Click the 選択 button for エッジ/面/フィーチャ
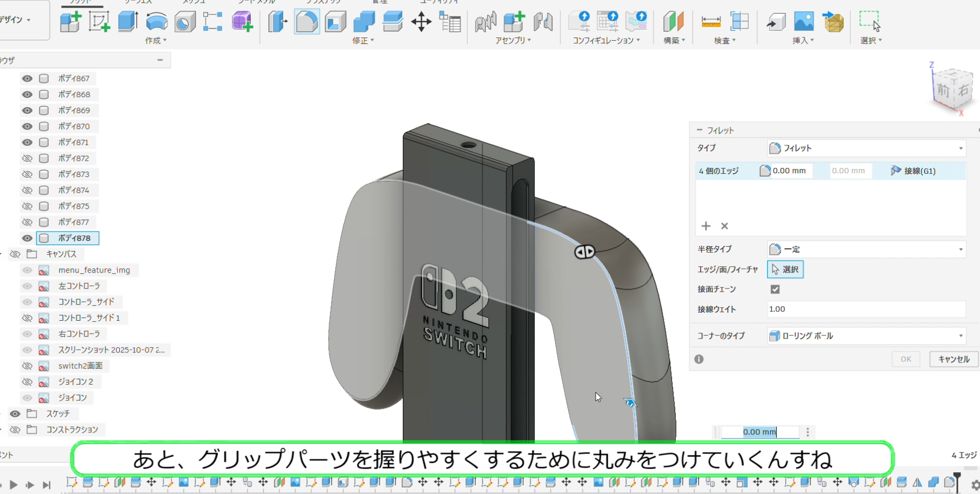 [x=785, y=269]
